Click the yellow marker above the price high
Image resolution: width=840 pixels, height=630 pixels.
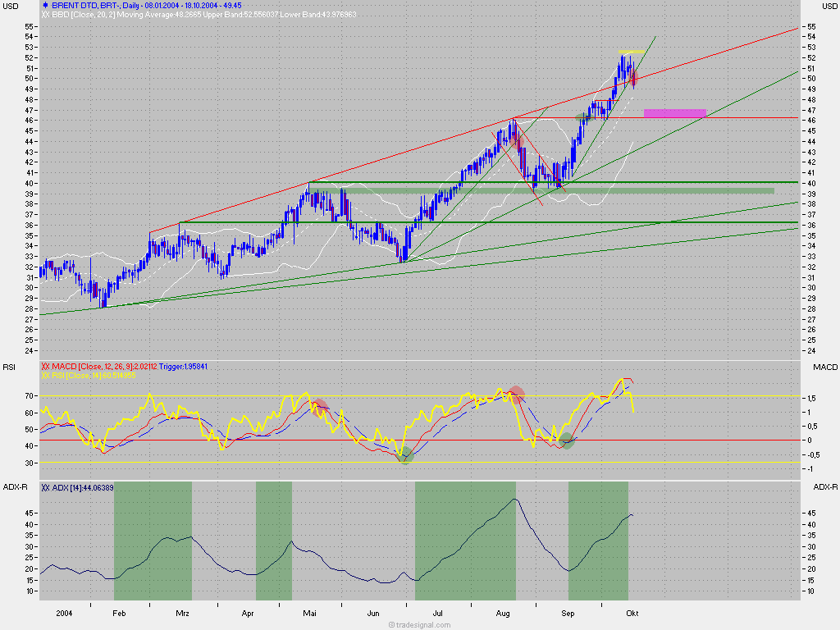632,52
